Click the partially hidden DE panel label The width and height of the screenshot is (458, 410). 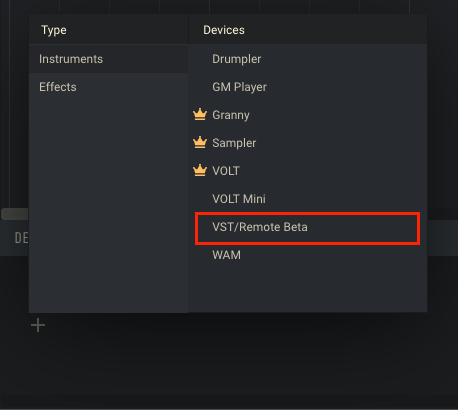(21, 238)
